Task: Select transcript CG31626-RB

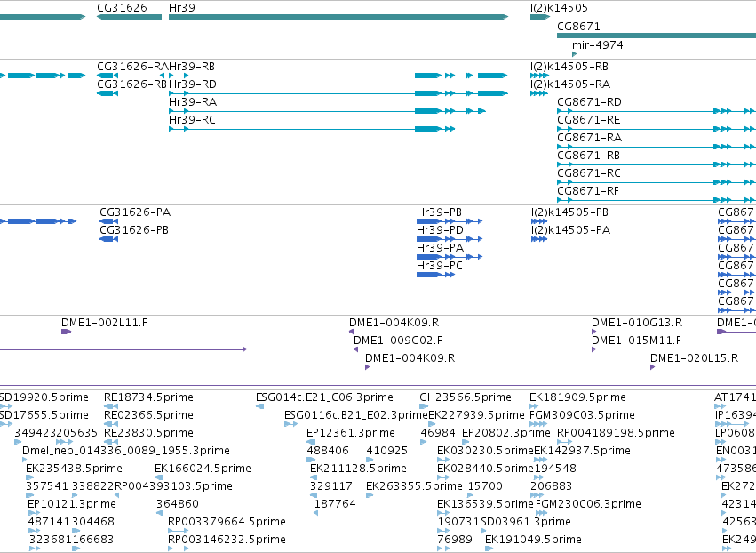Action: point(131,84)
